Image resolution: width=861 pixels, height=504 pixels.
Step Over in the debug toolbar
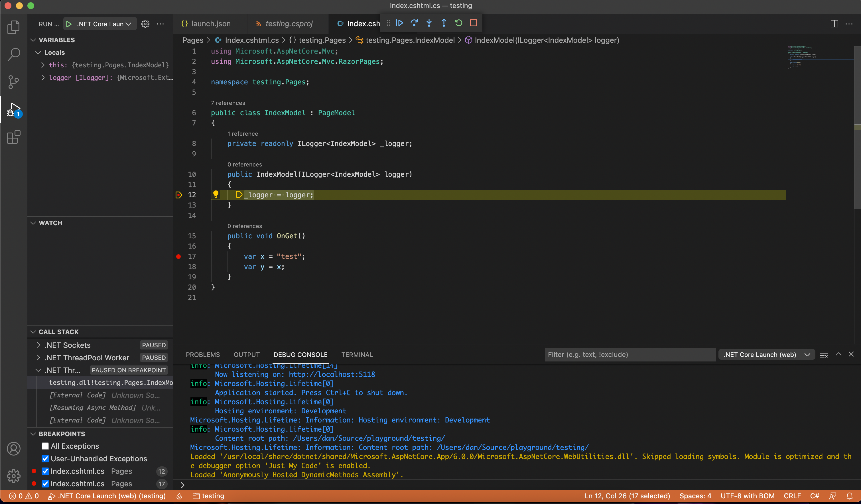pyautogui.click(x=414, y=23)
